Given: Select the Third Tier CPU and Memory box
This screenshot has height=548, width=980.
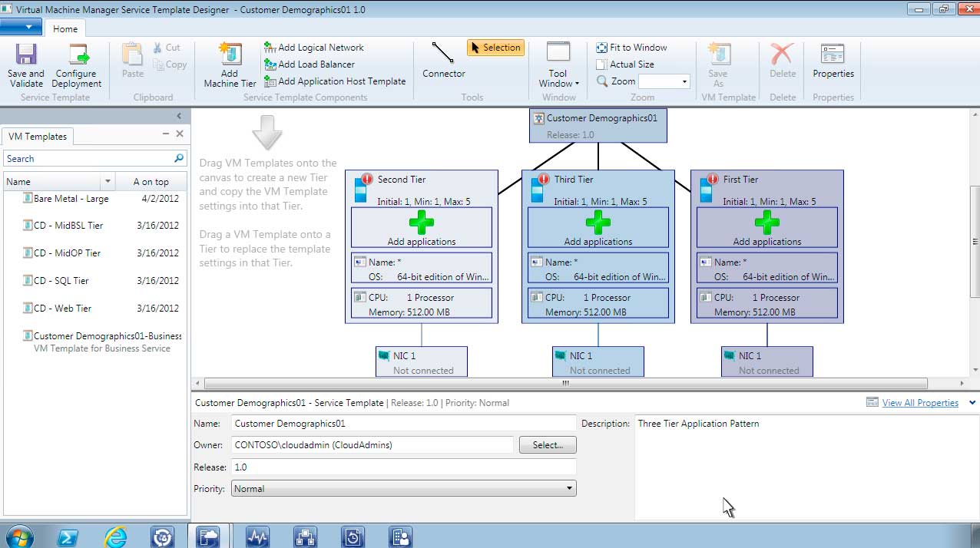Looking at the screenshot, I should point(598,303).
